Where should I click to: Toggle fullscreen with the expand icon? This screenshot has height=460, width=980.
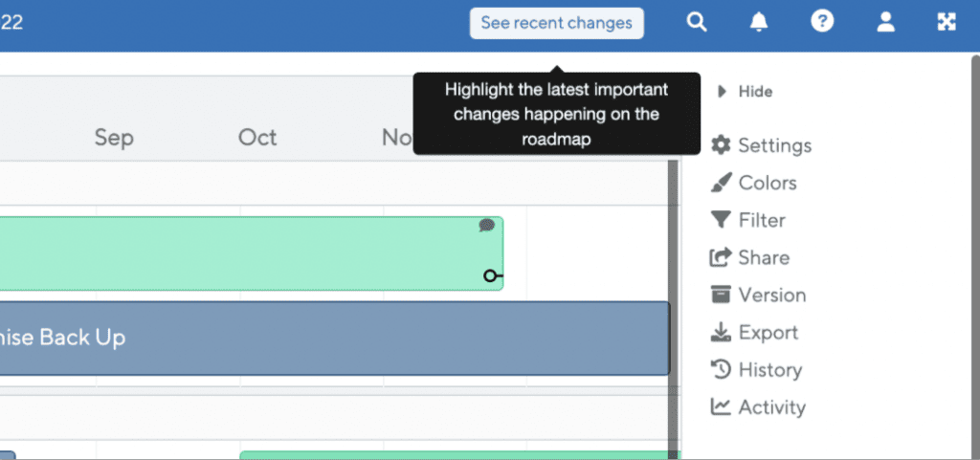947,22
